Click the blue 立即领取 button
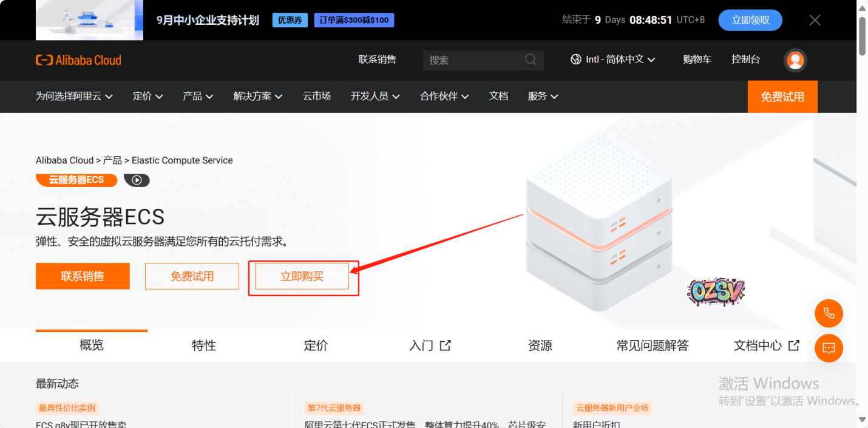 tap(750, 20)
